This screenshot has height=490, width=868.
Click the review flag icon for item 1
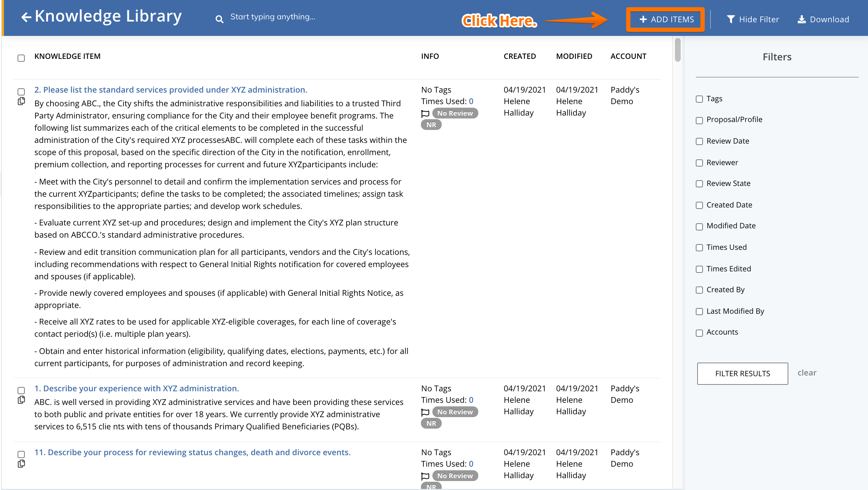[x=425, y=412]
